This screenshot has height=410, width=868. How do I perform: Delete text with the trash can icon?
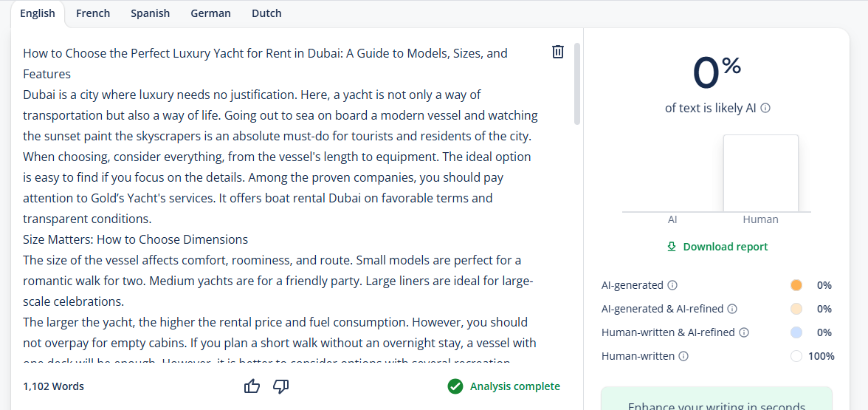[558, 52]
